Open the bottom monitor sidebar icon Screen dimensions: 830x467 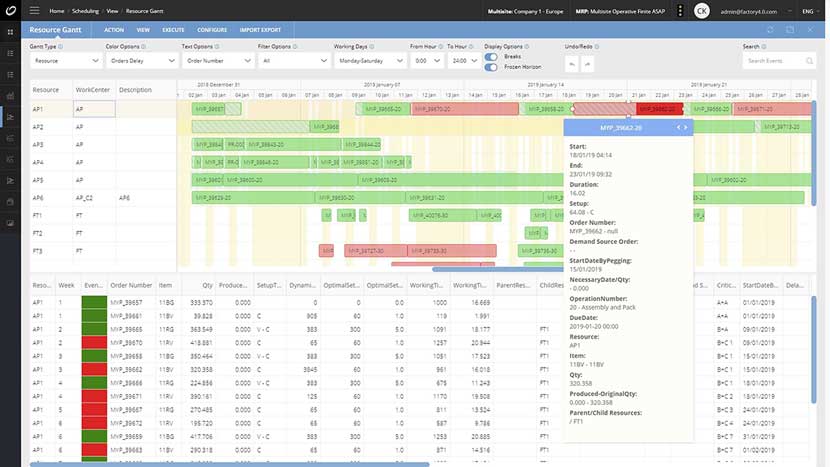(10, 223)
